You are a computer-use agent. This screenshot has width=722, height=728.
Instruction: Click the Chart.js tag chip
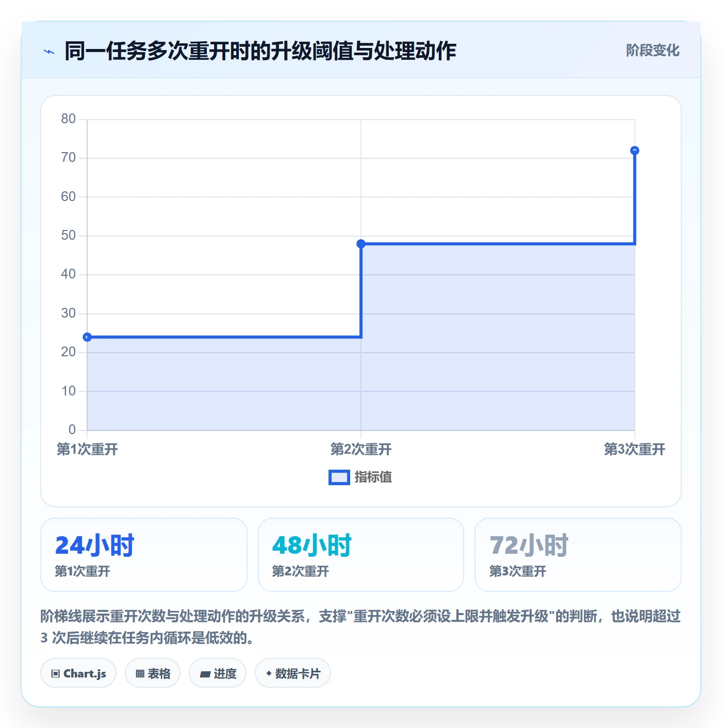click(x=78, y=673)
